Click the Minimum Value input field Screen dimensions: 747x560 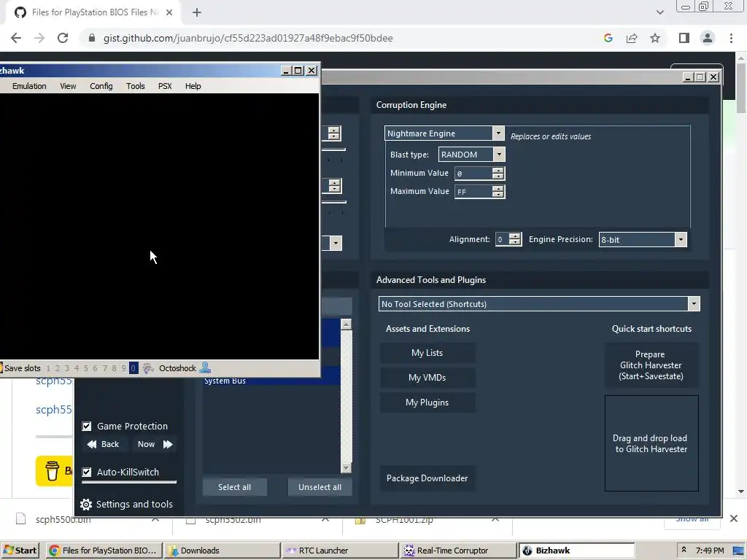(x=473, y=174)
